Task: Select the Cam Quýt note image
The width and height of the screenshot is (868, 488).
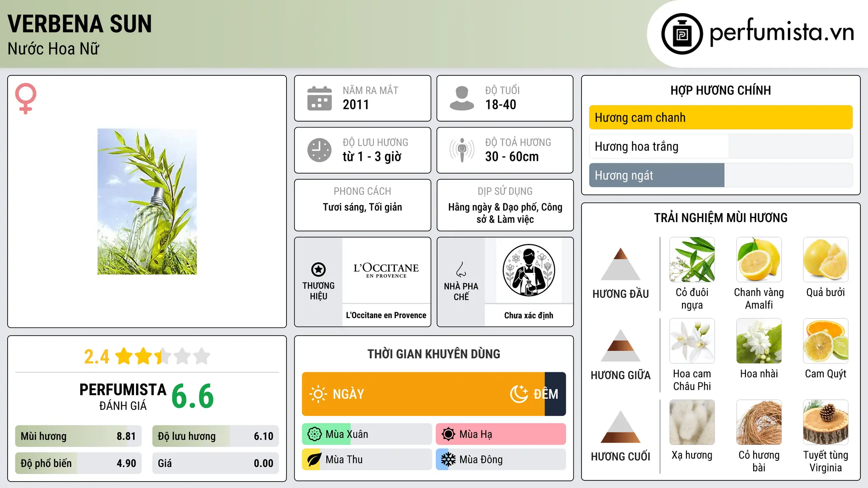Action: pyautogui.click(x=826, y=341)
